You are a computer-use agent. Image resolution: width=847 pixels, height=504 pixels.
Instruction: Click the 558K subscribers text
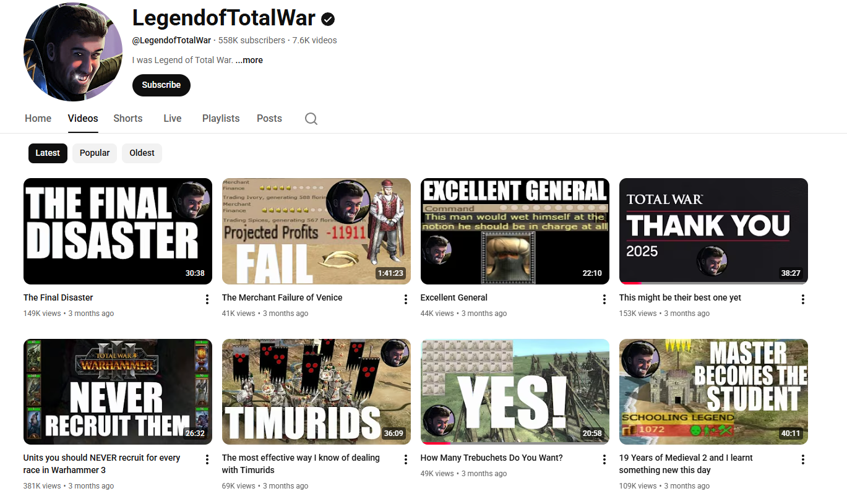coord(252,40)
